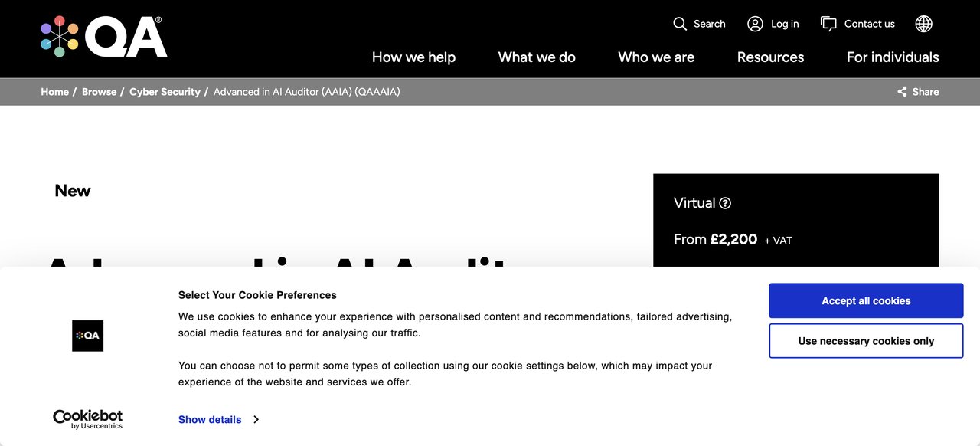This screenshot has width=980, height=446.
Task: Click the Share icon
Action: coord(902,92)
